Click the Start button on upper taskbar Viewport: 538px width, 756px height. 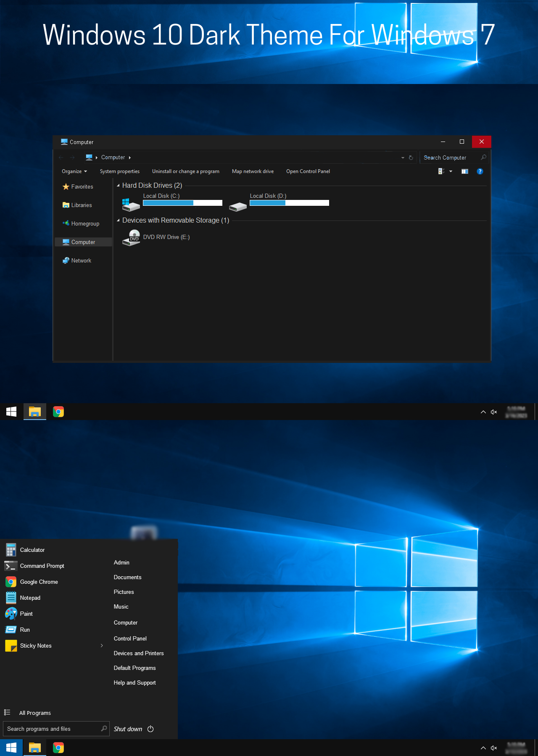click(x=11, y=412)
